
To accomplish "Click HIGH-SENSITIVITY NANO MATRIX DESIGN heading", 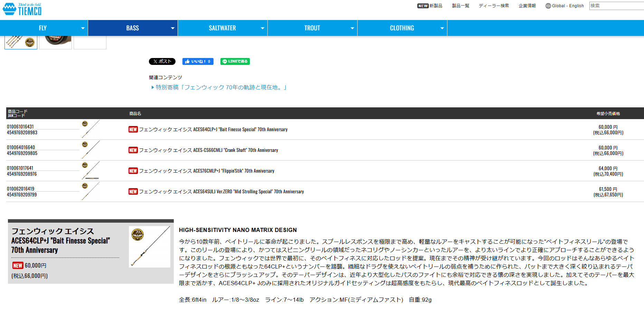I will click(238, 230).
